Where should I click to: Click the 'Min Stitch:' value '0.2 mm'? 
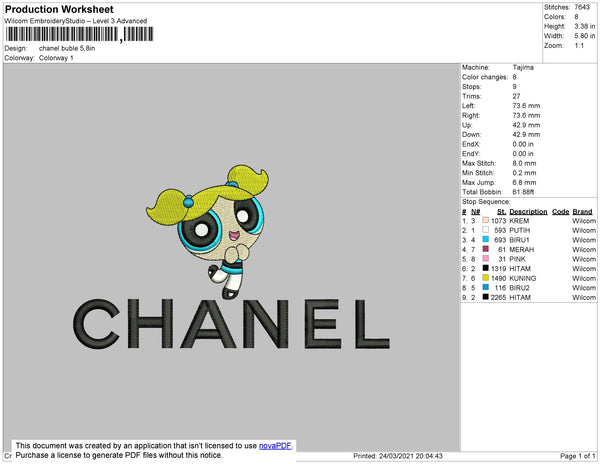pos(524,173)
